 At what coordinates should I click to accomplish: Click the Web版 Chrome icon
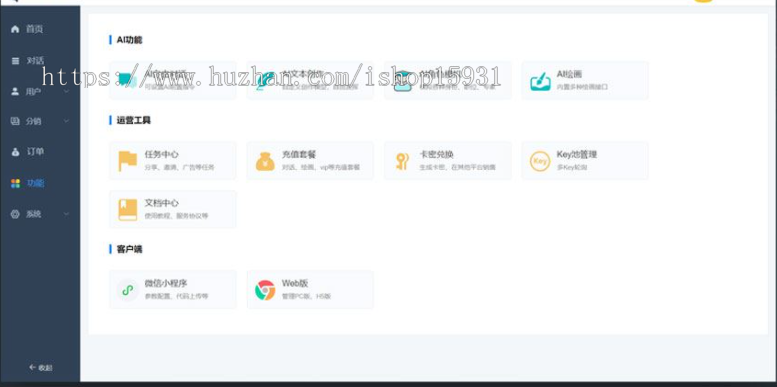[265, 290]
